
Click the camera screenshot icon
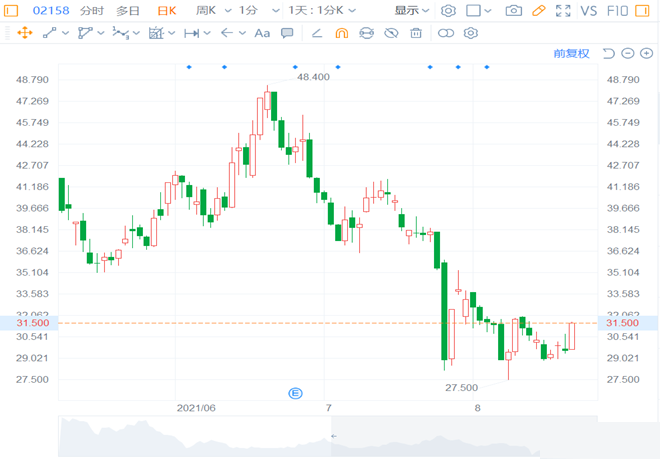513,10
